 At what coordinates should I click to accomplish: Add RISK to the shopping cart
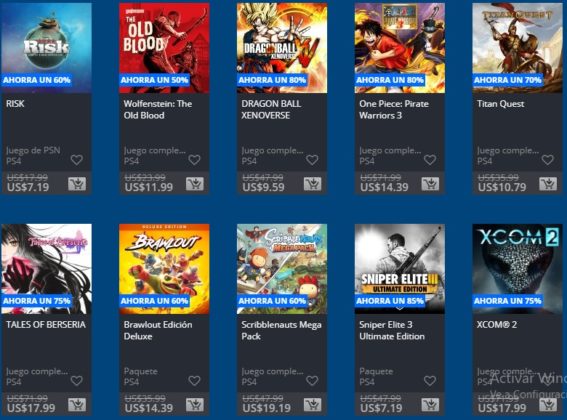pyautogui.click(x=77, y=184)
